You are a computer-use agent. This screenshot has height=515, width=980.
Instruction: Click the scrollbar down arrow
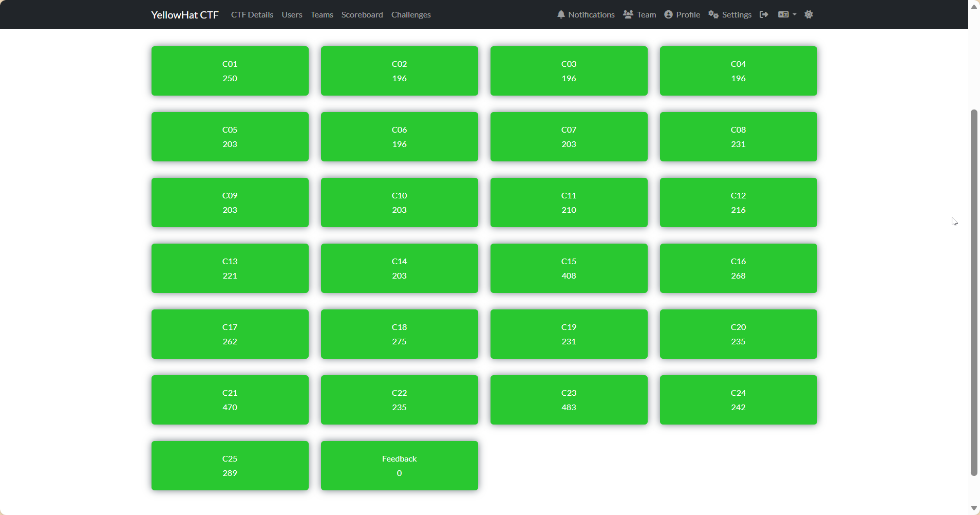click(974, 508)
